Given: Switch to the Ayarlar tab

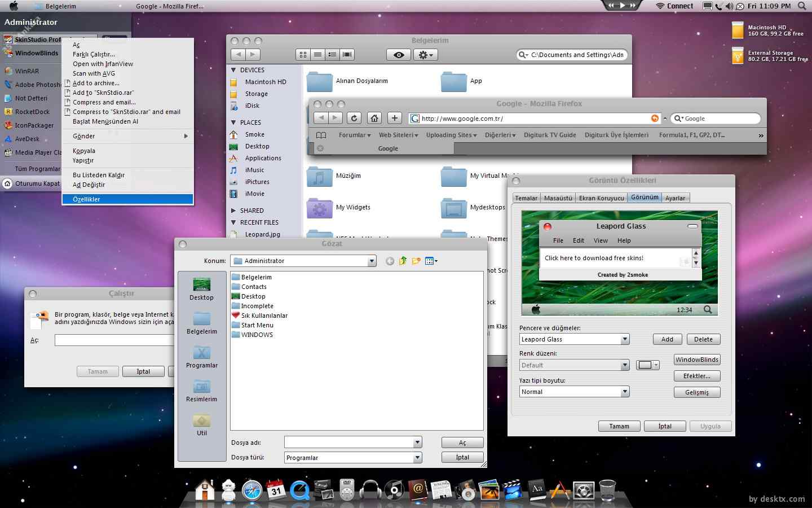Looking at the screenshot, I should (675, 198).
